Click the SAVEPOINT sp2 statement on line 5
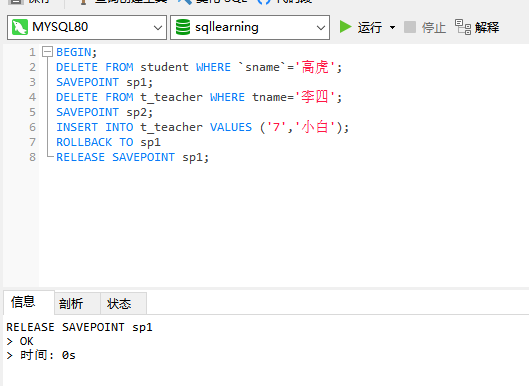This screenshot has height=386, width=529. click(x=104, y=112)
